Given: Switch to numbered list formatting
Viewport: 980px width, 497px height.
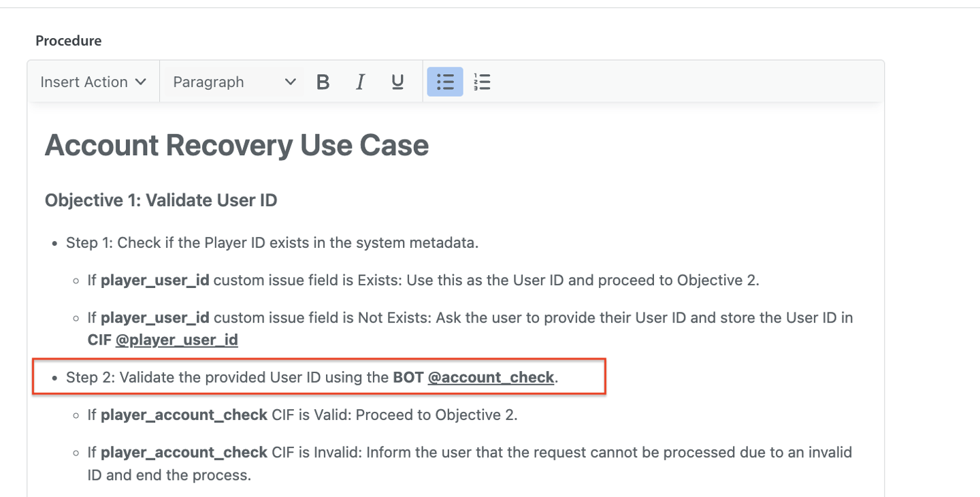Looking at the screenshot, I should click(482, 82).
